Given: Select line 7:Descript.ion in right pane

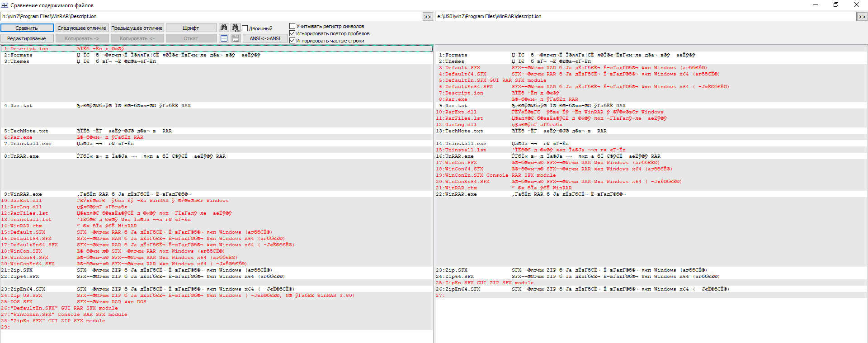Looking at the screenshot, I should pos(651,93).
